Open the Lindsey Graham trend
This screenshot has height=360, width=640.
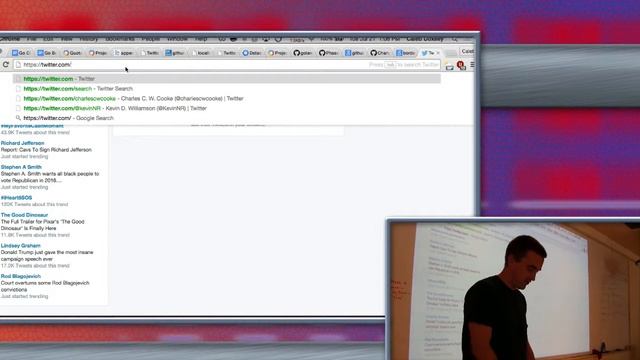click(x=20, y=246)
